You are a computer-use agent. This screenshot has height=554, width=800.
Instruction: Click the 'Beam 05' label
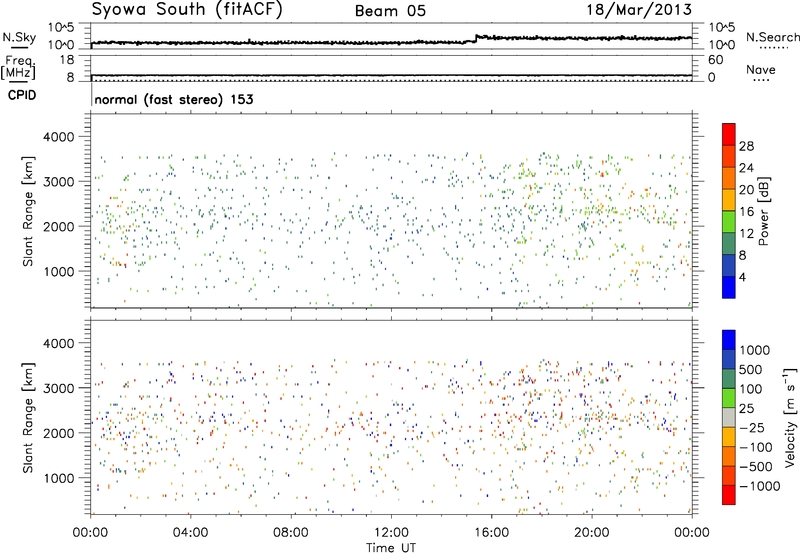point(390,11)
